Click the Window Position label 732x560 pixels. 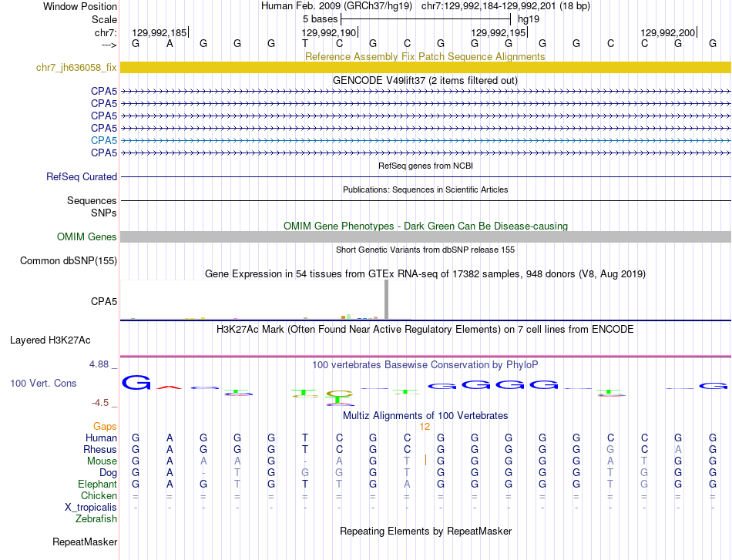click(x=80, y=6)
